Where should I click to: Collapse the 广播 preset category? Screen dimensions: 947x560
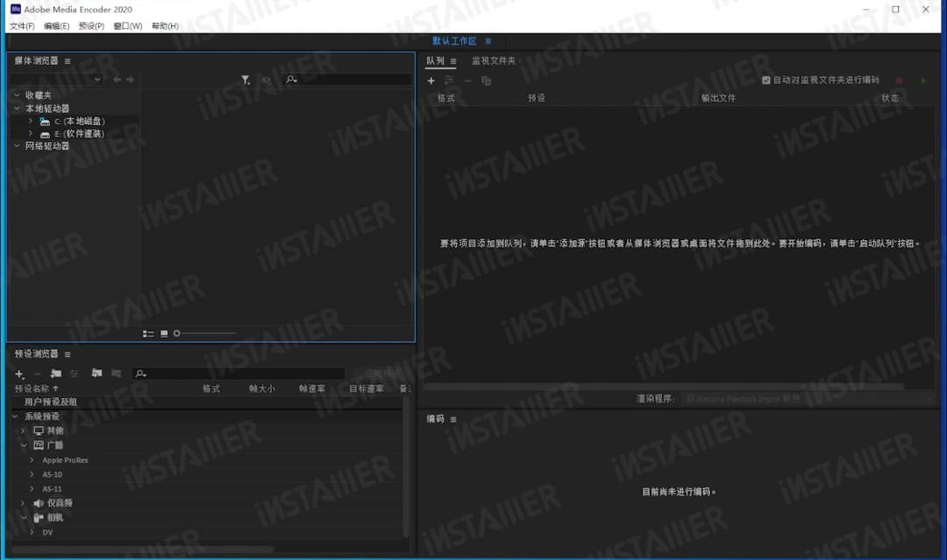click(23, 445)
